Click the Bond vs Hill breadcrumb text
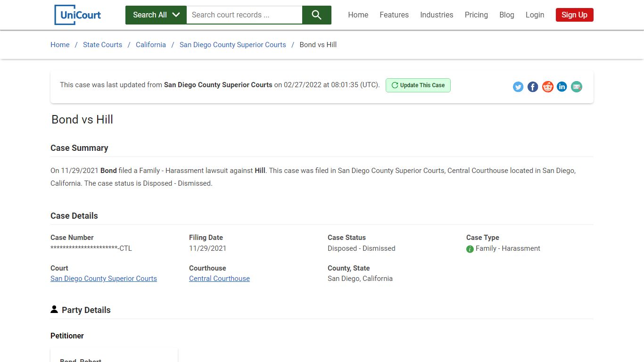The height and width of the screenshot is (362, 644). (x=318, y=45)
